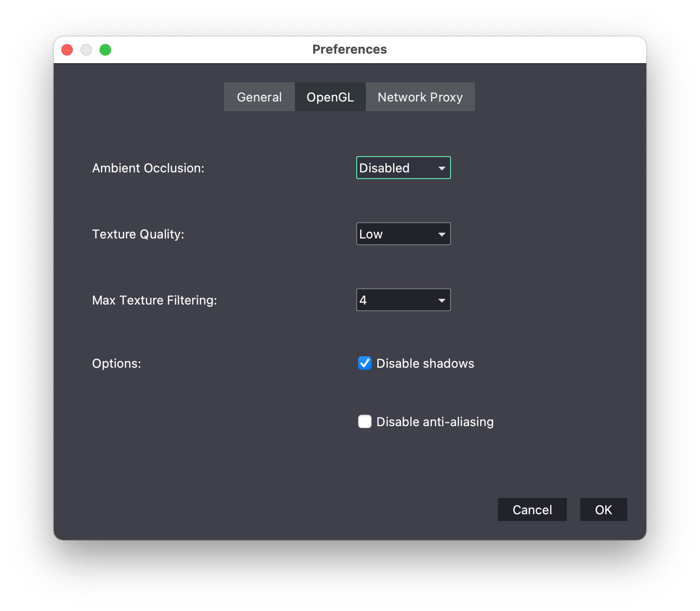This screenshot has width=700, height=611.
Task: Click the arrow beside the value 4
Action: pyautogui.click(x=441, y=300)
